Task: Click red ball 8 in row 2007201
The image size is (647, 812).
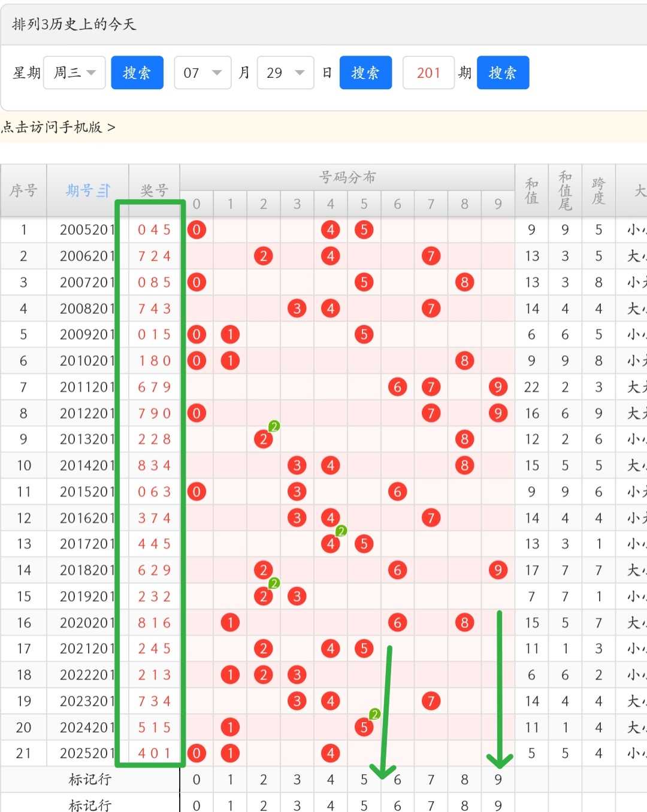Action: tap(464, 282)
